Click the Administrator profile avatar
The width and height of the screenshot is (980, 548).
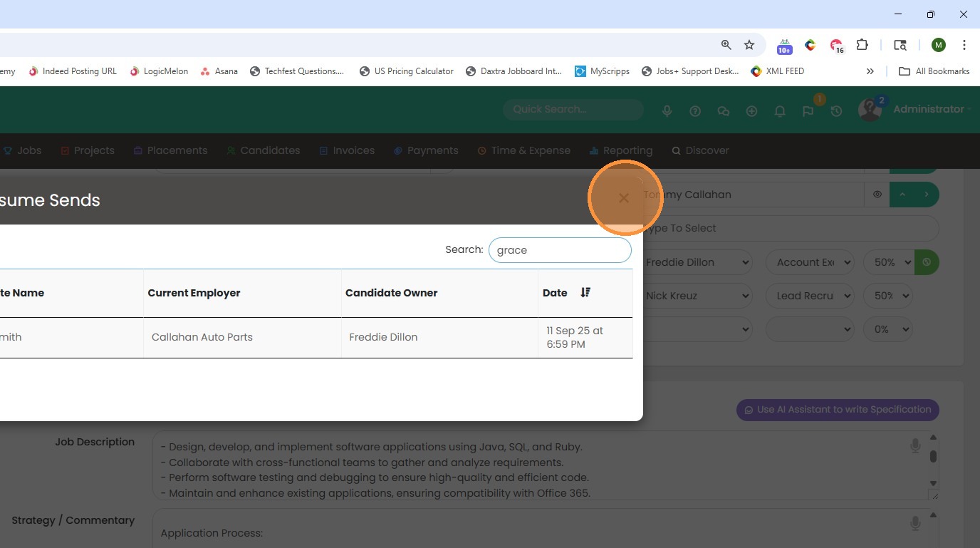pyautogui.click(x=870, y=110)
